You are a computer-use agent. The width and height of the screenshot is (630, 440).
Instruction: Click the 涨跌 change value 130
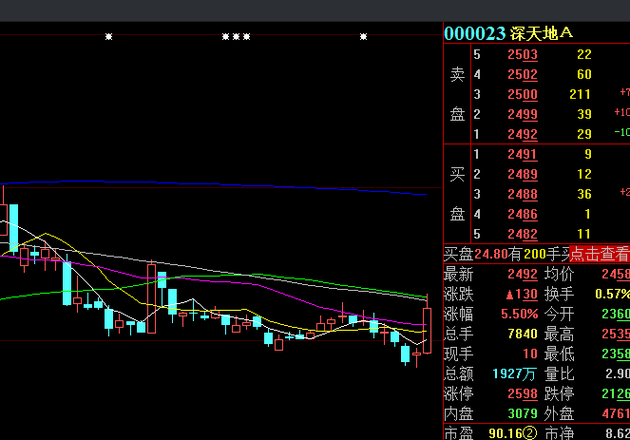click(522, 295)
